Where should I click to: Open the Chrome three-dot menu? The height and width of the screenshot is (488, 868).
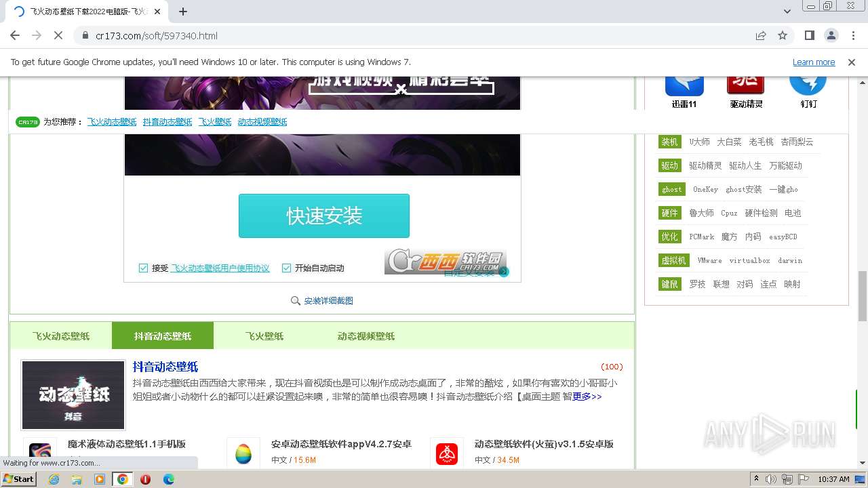[852, 35]
